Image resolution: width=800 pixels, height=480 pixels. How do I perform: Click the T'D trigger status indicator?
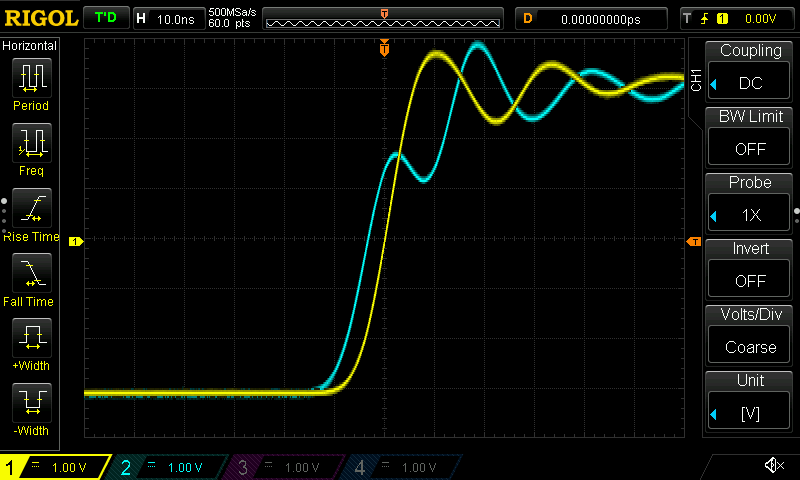[x=106, y=18]
